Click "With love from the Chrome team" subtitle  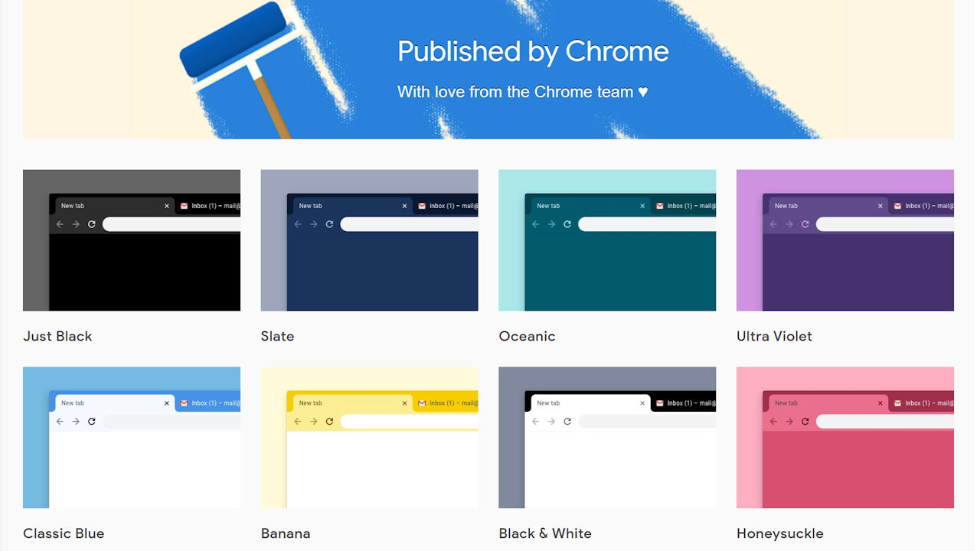[523, 92]
